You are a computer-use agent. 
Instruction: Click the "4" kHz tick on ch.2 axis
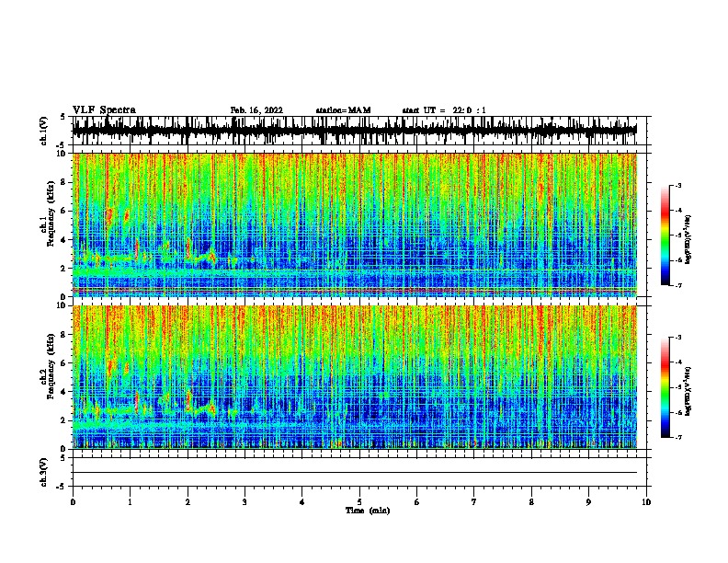63,392
